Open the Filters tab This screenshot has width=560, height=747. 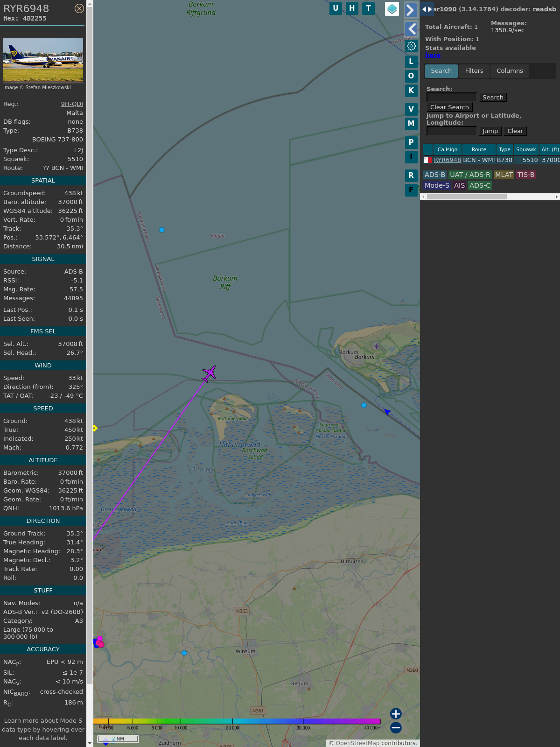tap(474, 71)
